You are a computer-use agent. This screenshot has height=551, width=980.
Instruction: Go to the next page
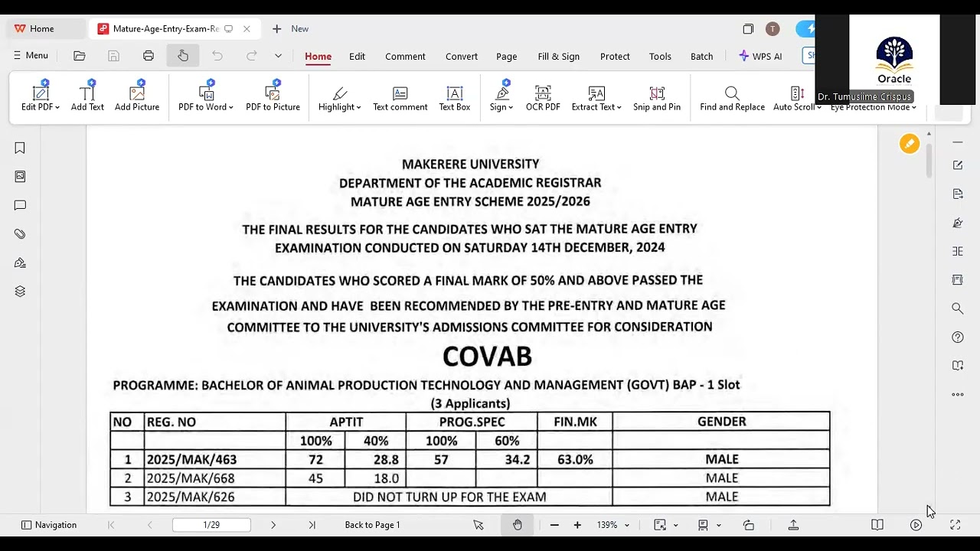click(273, 525)
